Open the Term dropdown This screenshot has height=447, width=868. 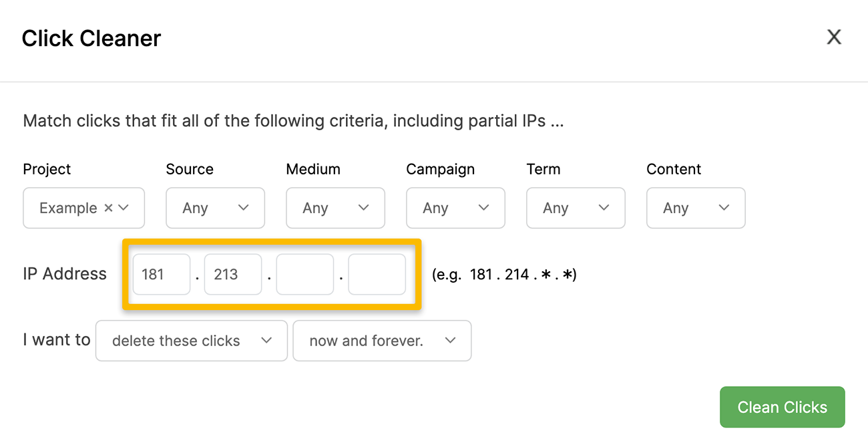[x=576, y=208]
